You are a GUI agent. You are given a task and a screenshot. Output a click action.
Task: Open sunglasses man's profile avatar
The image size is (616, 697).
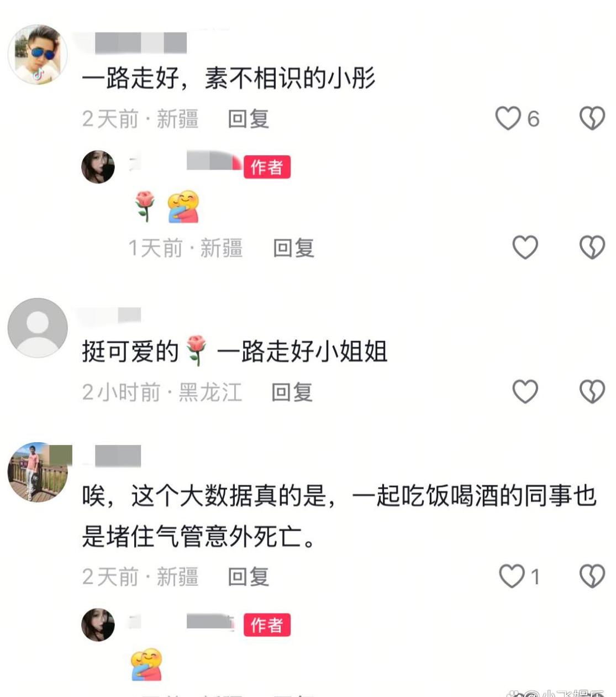pyautogui.click(x=38, y=55)
